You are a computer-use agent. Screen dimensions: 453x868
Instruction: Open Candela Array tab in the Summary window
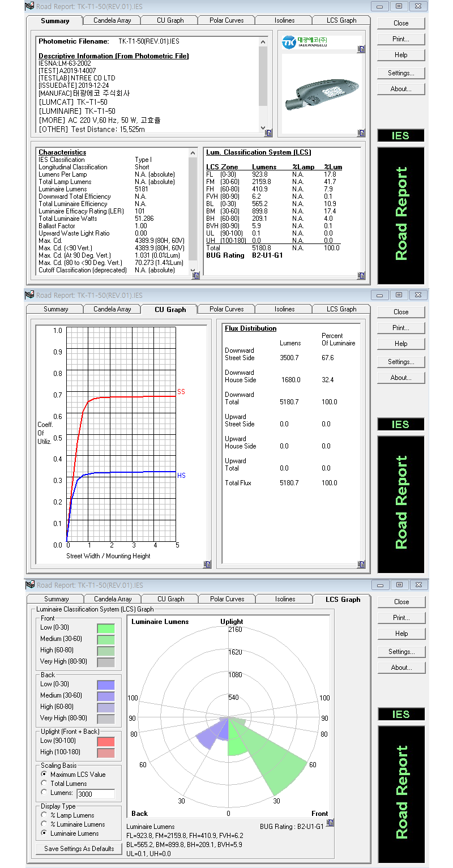[x=112, y=20]
